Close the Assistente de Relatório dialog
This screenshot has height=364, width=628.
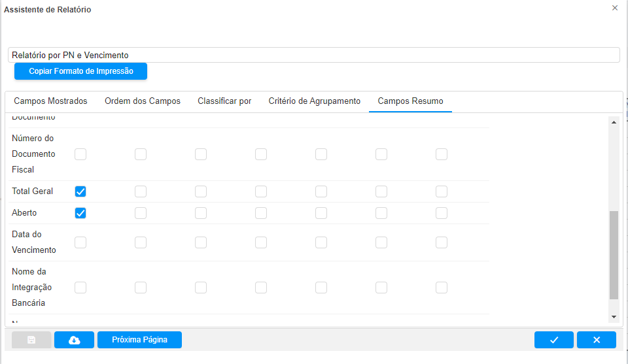coord(614,8)
